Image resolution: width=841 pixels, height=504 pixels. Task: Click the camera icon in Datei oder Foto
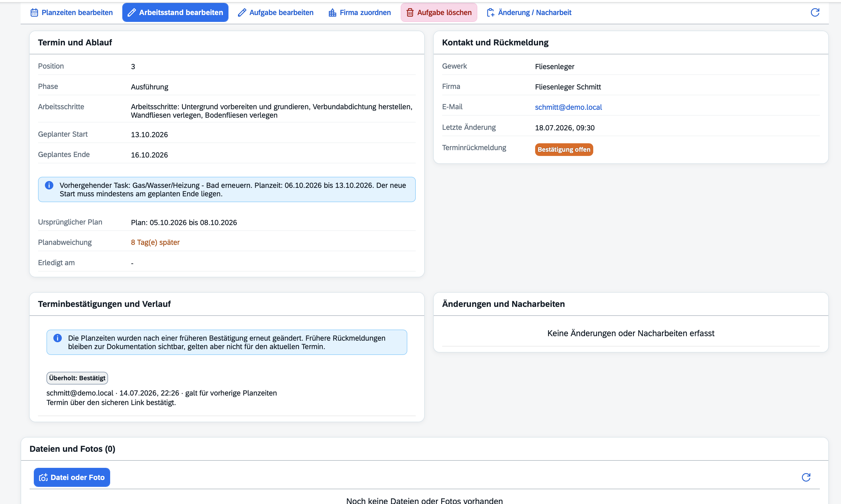click(x=43, y=477)
